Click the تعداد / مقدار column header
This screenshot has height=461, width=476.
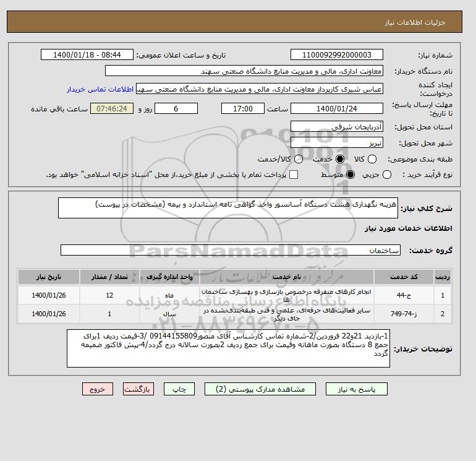(x=109, y=277)
